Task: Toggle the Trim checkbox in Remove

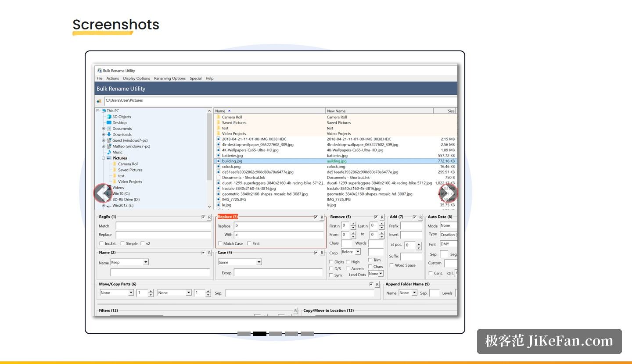Action: click(370, 260)
